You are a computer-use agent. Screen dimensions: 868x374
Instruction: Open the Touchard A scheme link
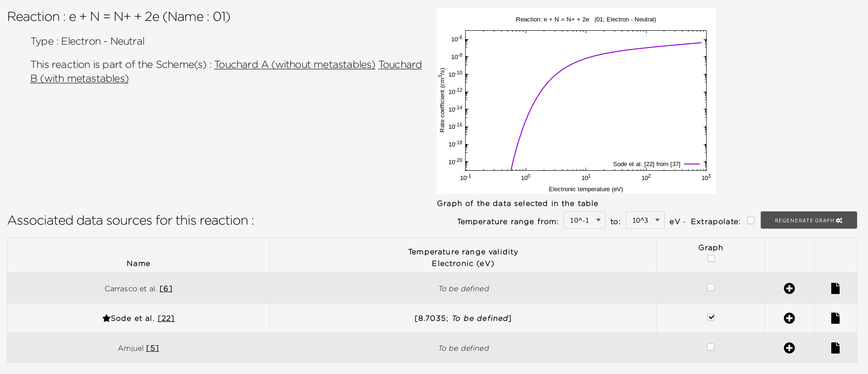(x=294, y=65)
